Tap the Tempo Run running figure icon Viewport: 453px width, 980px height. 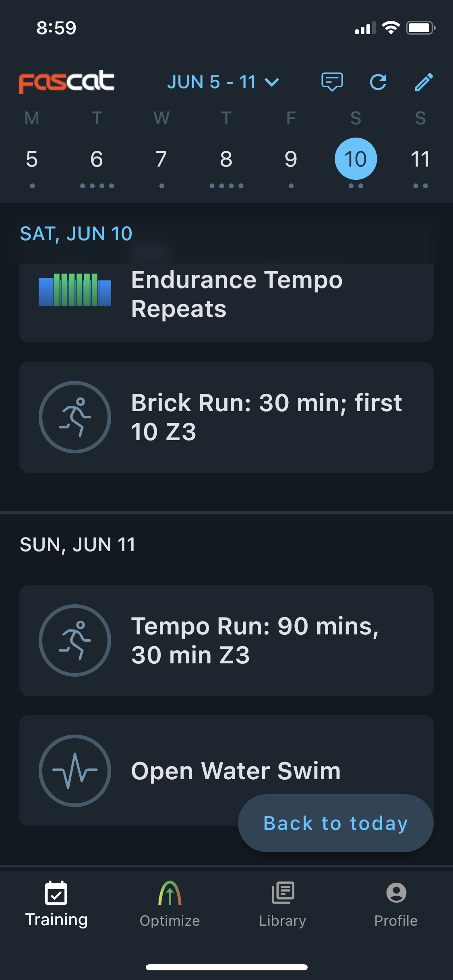[x=75, y=640]
